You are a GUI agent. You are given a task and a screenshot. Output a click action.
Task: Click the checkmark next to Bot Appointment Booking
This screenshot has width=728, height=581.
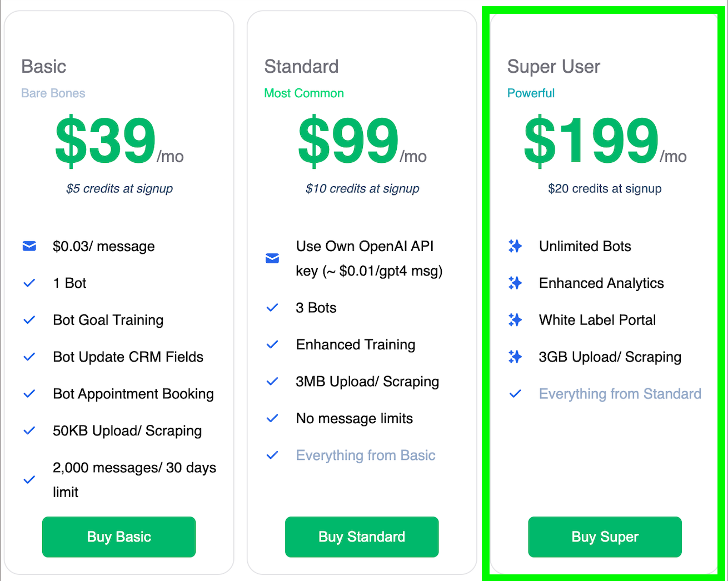[29, 394]
